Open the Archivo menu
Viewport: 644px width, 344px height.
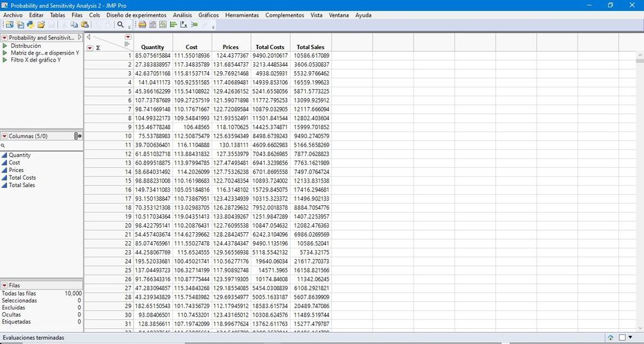(x=12, y=15)
